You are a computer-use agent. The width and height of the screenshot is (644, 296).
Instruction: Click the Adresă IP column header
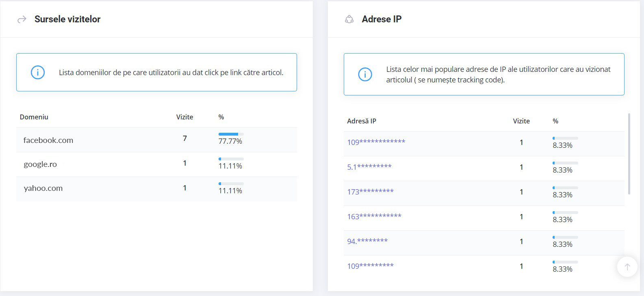click(x=362, y=121)
